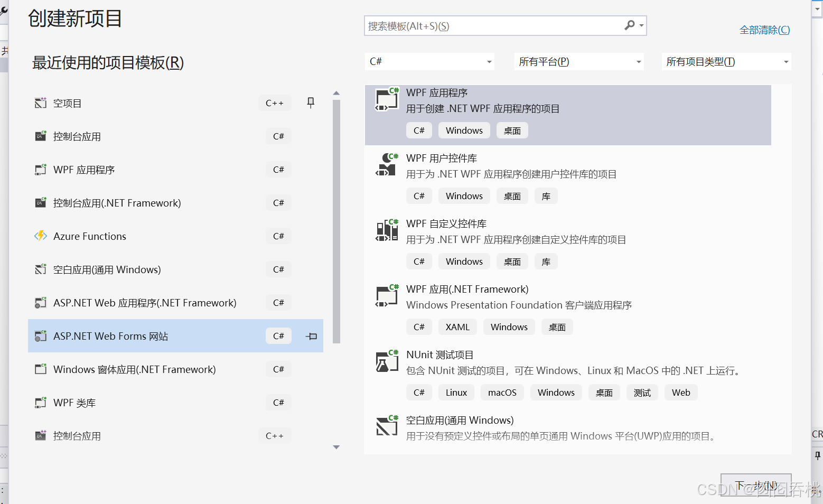Image resolution: width=823 pixels, height=504 pixels.
Task: Click the C# tag on Azure Functions row
Action: (x=278, y=236)
